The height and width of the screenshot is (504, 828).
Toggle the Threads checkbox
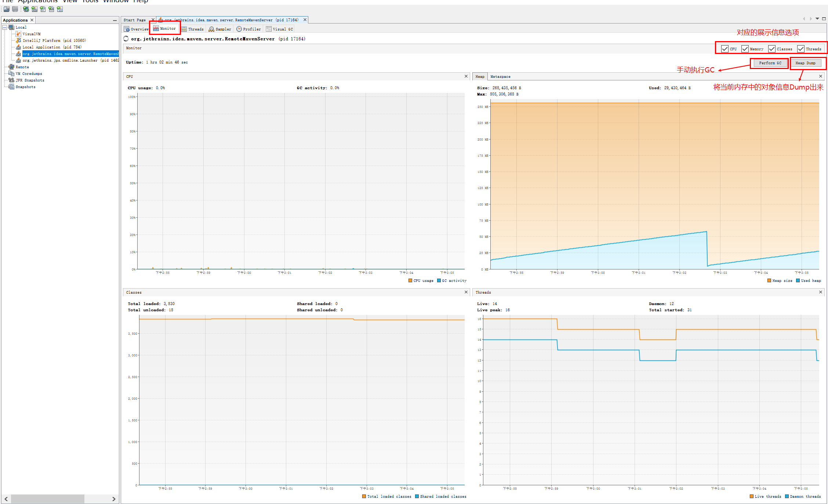tap(801, 49)
